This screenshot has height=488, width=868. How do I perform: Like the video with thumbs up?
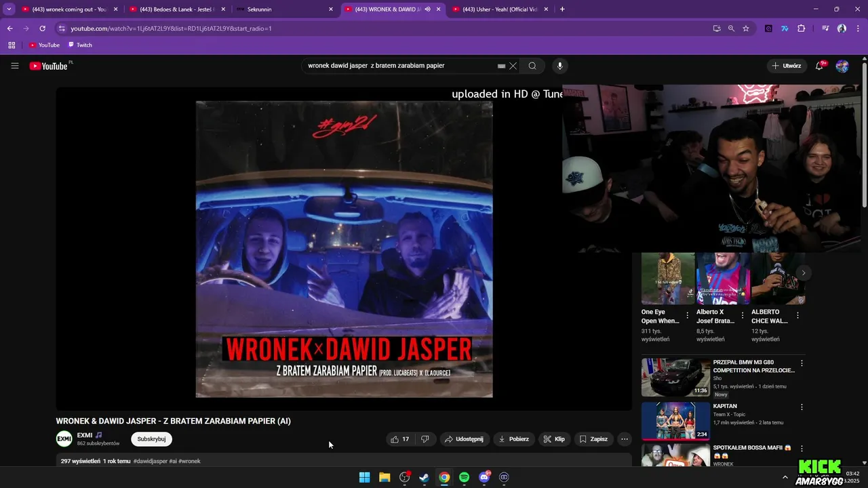400,439
